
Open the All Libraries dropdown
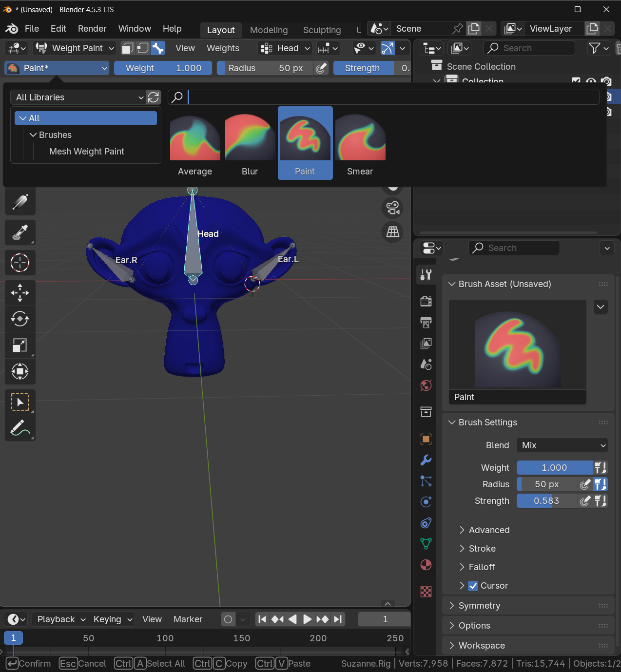tap(78, 97)
